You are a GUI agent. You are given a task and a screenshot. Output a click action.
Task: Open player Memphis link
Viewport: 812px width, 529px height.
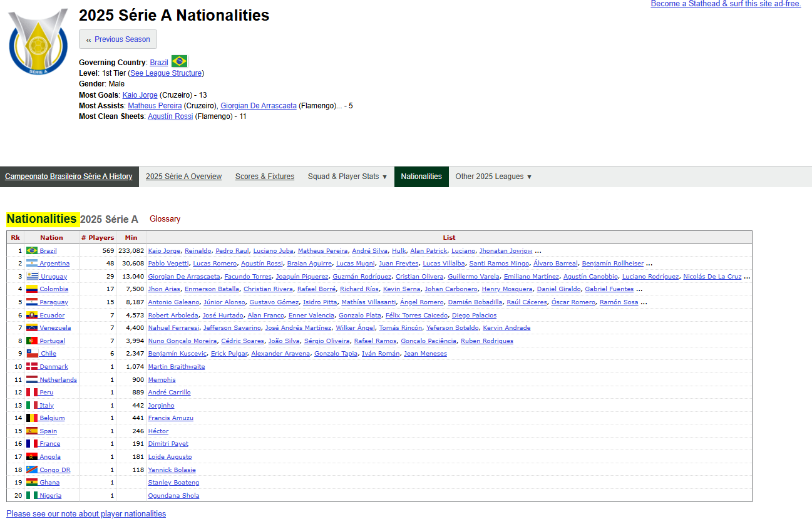(162, 379)
